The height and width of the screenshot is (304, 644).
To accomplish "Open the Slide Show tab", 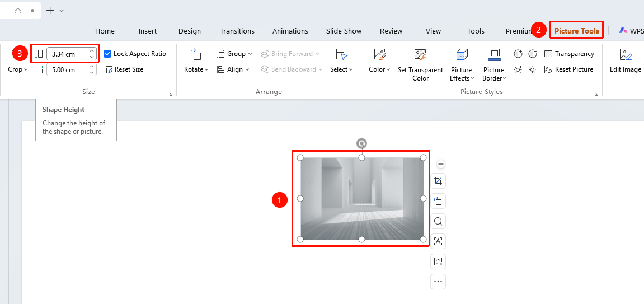I will click(x=344, y=31).
